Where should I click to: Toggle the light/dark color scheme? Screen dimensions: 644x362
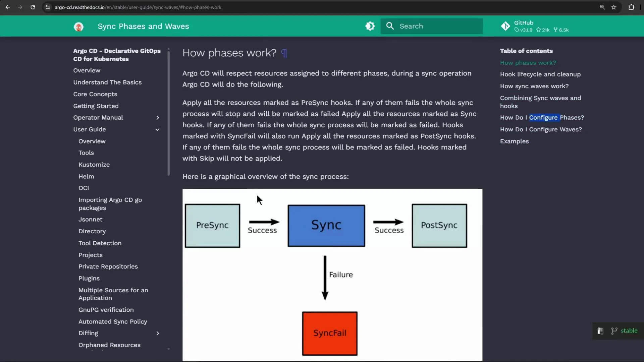[x=370, y=26]
